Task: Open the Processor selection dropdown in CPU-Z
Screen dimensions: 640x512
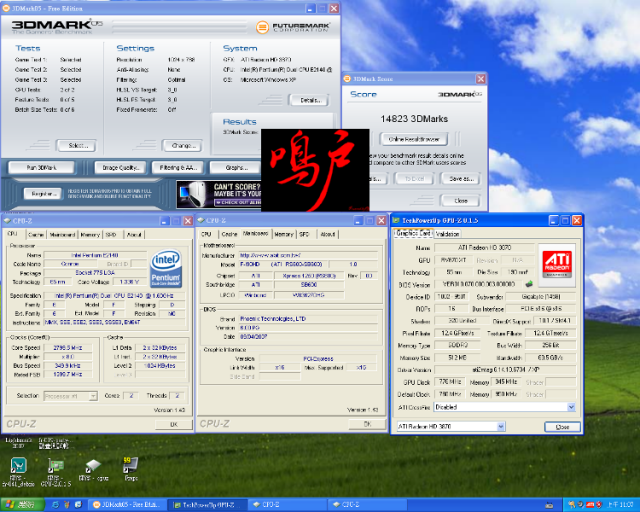Action: click(93, 396)
